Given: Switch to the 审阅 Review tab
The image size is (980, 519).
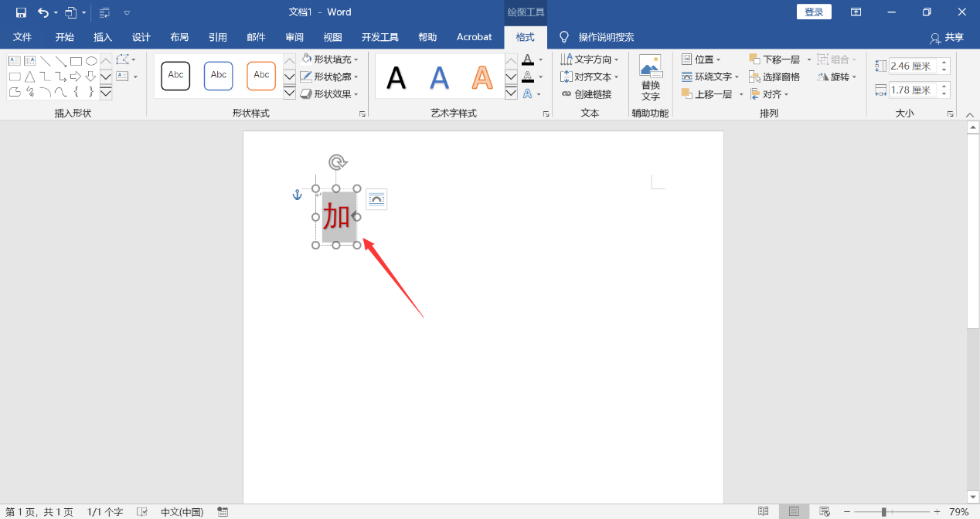Looking at the screenshot, I should [x=294, y=37].
